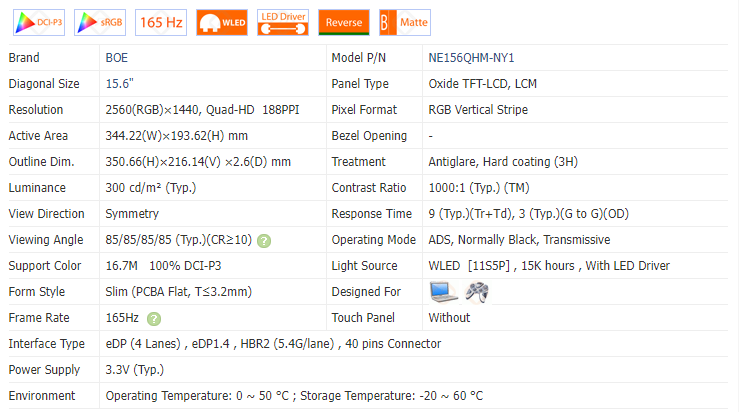742x412 pixels.
Task: Open the LED Driver feature badge
Action: click(x=283, y=21)
